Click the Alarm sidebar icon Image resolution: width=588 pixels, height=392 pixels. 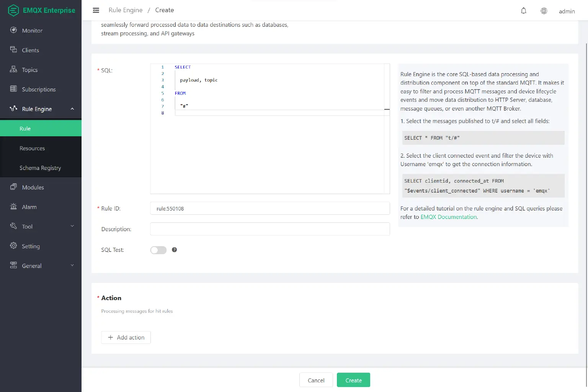[x=13, y=207]
